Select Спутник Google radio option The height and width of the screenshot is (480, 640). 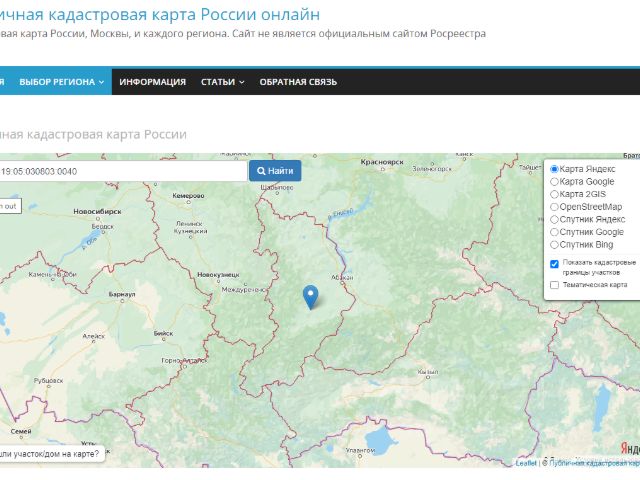(x=554, y=232)
